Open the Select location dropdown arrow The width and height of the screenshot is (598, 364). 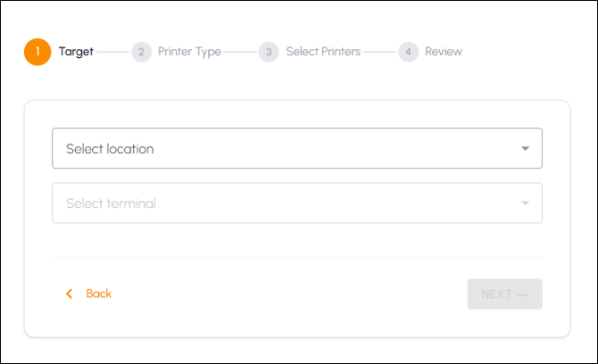[x=525, y=148]
